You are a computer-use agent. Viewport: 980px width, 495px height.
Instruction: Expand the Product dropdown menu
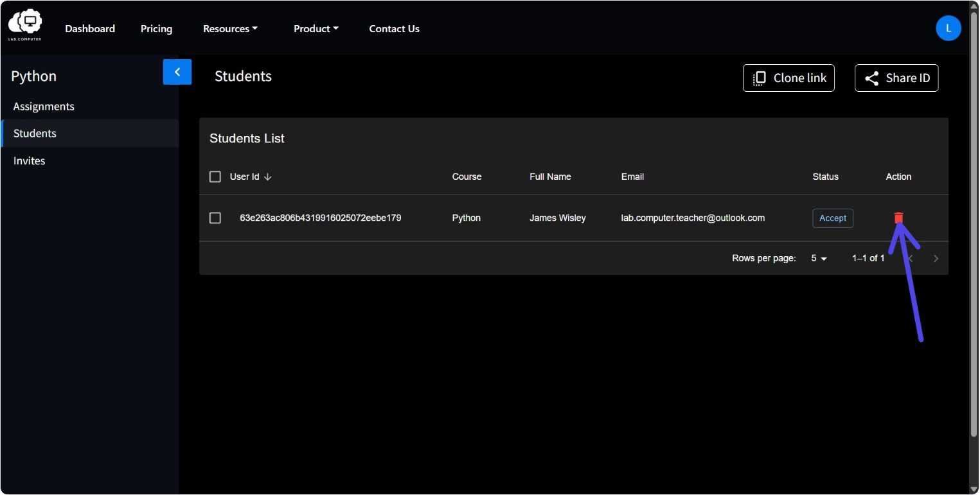coord(316,28)
